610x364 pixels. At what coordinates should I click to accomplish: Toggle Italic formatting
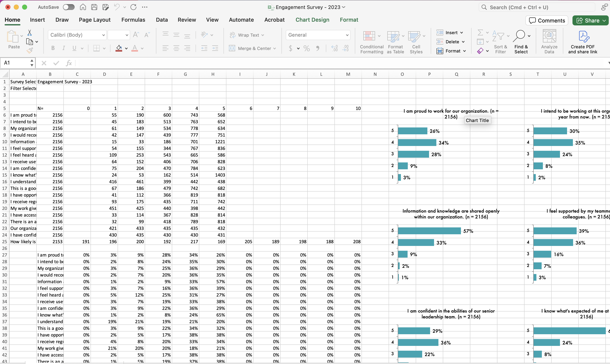(64, 48)
